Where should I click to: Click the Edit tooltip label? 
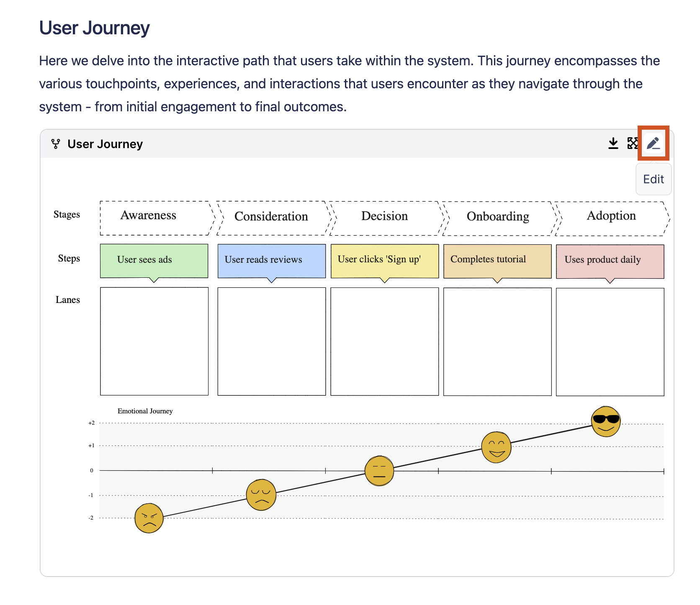[653, 179]
